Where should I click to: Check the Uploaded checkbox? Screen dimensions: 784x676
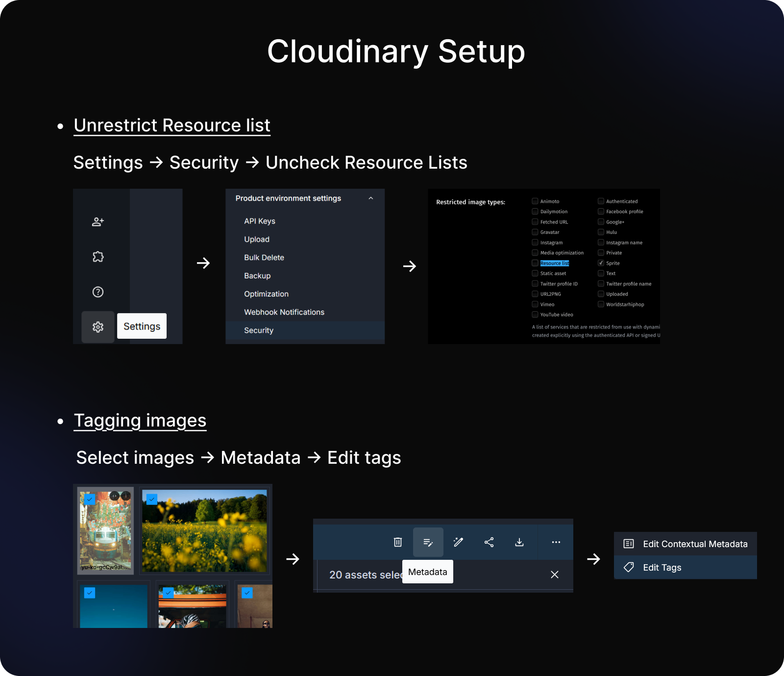point(601,294)
